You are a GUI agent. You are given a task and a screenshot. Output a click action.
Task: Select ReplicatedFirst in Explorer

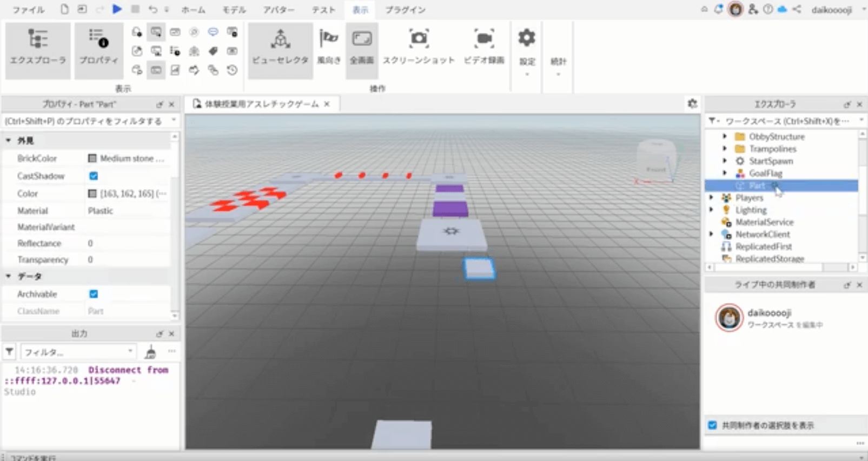coord(763,246)
